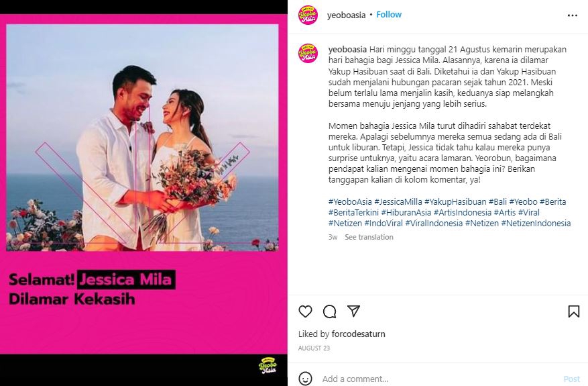Like the post with the heart icon
Screen dimensions: 588x386
[305, 311]
